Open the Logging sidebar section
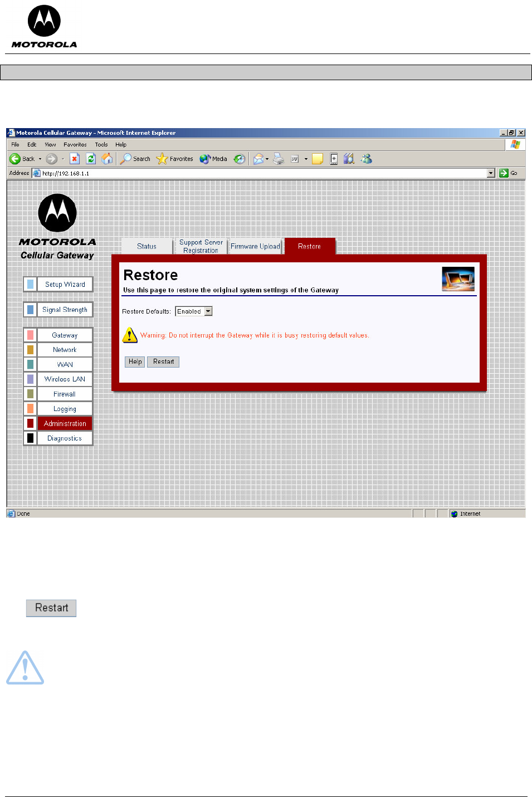This screenshot has height=797, width=532. tap(65, 409)
